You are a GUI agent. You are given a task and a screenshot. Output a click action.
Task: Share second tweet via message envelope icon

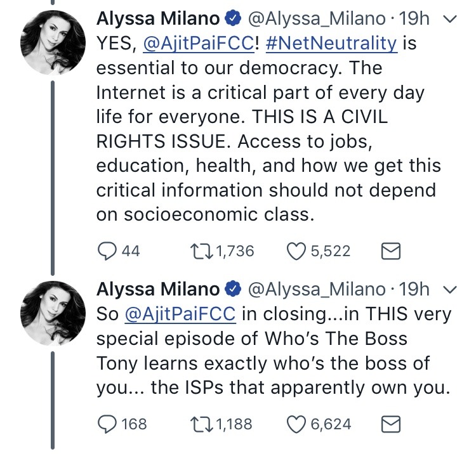tap(390, 424)
